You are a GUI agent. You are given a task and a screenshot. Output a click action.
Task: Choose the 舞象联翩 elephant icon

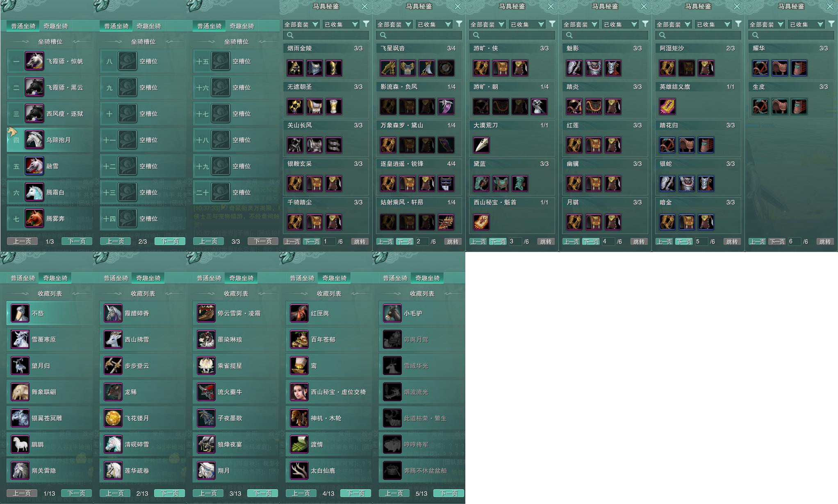point(20,392)
